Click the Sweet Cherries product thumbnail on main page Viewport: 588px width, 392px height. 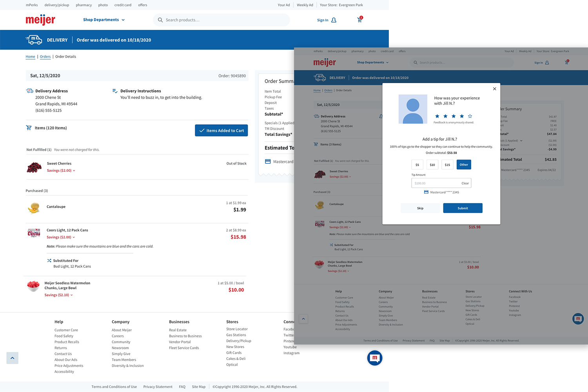click(x=34, y=167)
